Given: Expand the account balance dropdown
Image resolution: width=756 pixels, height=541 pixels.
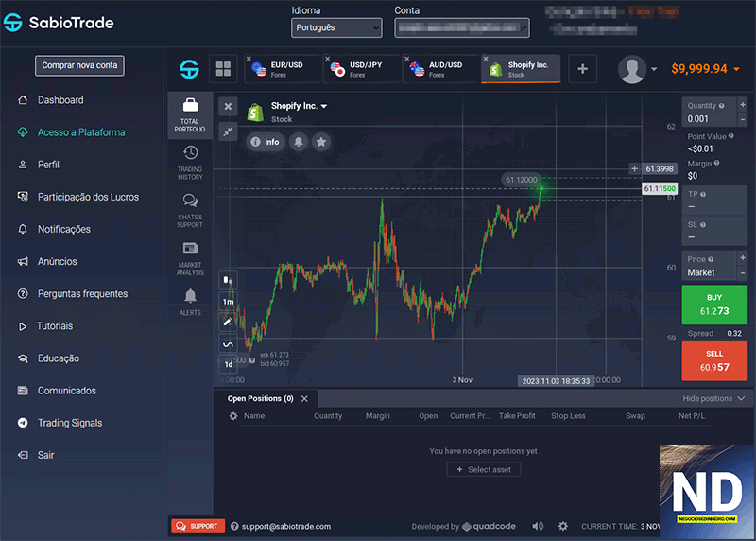Looking at the screenshot, I should 737,69.
